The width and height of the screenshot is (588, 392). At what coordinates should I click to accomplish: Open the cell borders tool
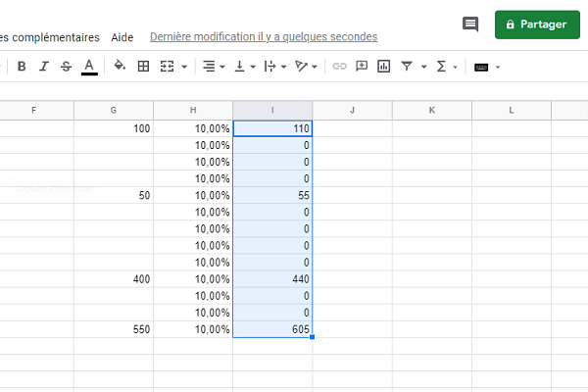pos(143,67)
